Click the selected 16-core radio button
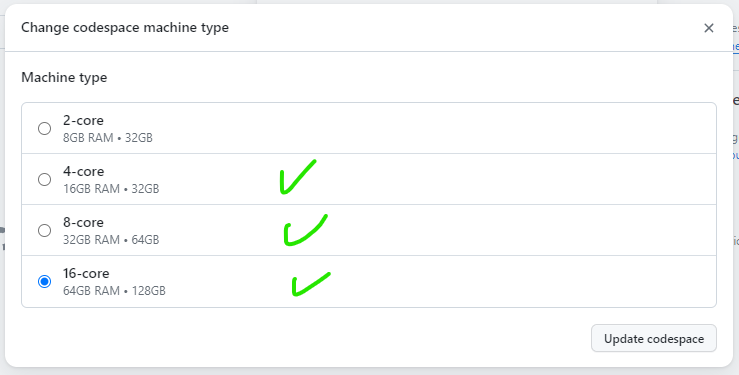This screenshot has width=739, height=375. pyautogui.click(x=44, y=282)
